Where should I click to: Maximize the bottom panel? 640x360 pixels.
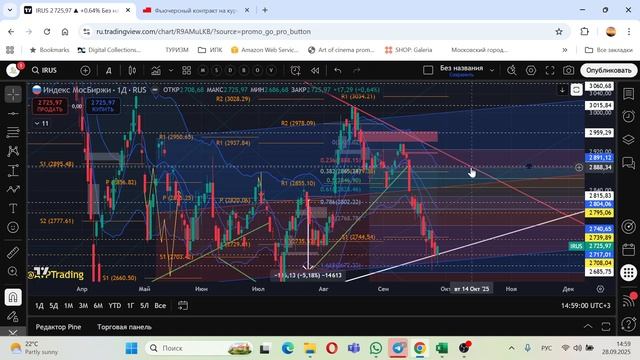click(606, 326)
